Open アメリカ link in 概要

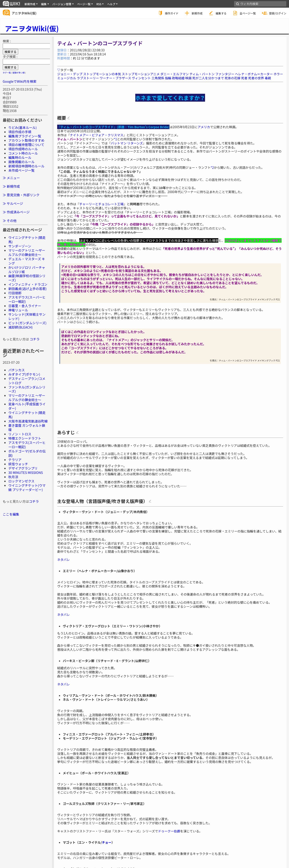[203, 127]
